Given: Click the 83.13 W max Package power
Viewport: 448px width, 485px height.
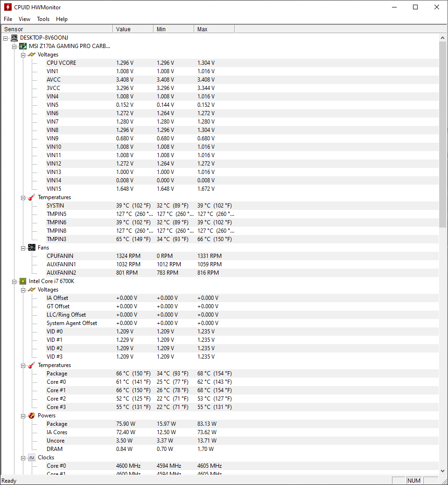Looking at the screenshot, I should 207,424.
